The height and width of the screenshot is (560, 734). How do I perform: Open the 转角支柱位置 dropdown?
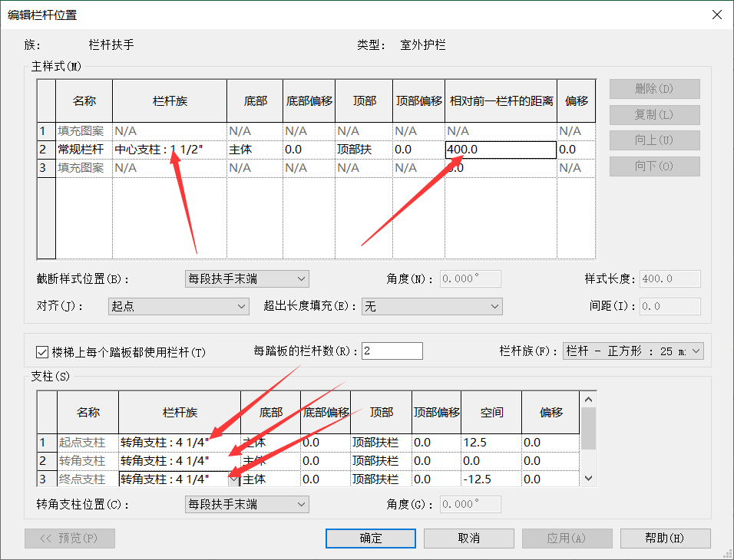(x=246, y=504)
